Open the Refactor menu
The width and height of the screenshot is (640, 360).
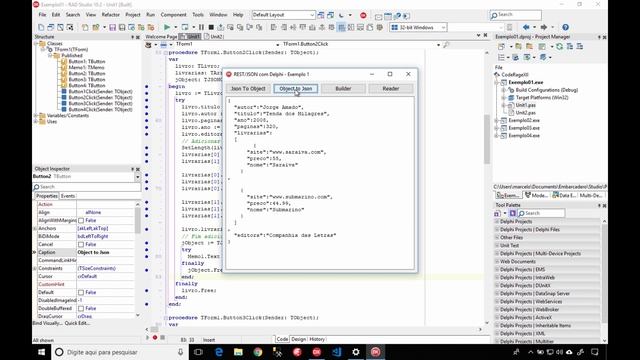[x=111, y=15]
